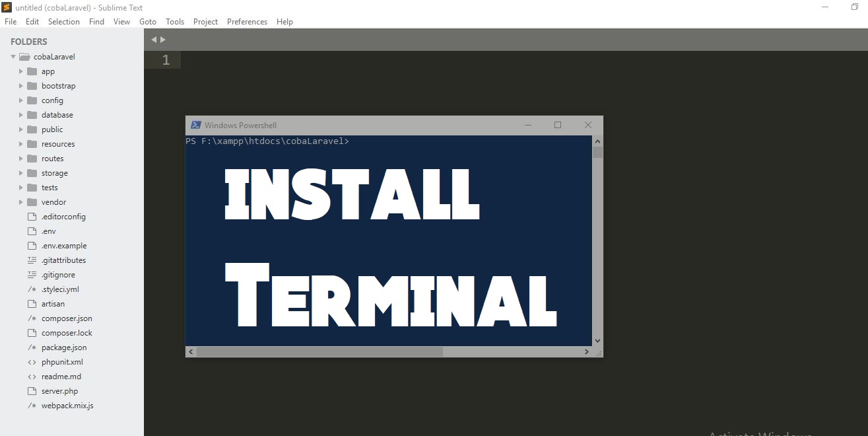Expand the app folder

coord(20,71)
